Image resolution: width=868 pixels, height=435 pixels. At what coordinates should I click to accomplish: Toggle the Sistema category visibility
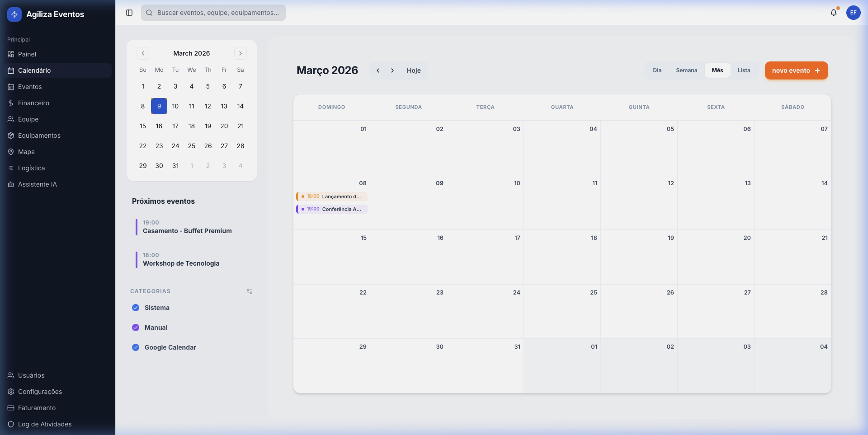coord(135,308)
